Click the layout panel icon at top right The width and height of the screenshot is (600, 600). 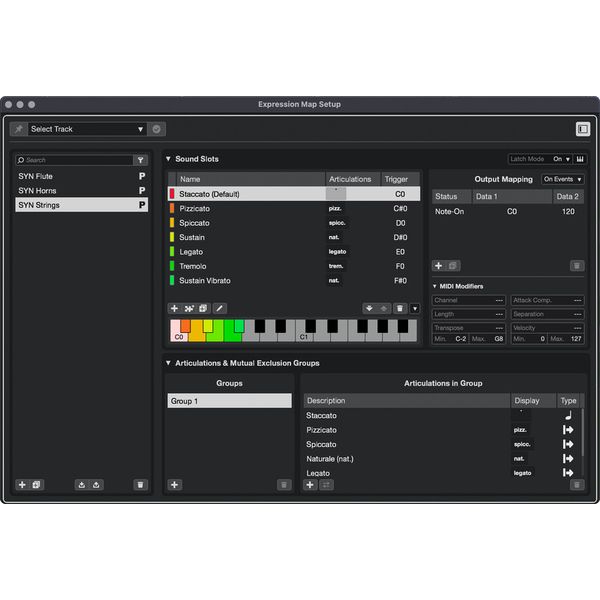pos(582,129)
